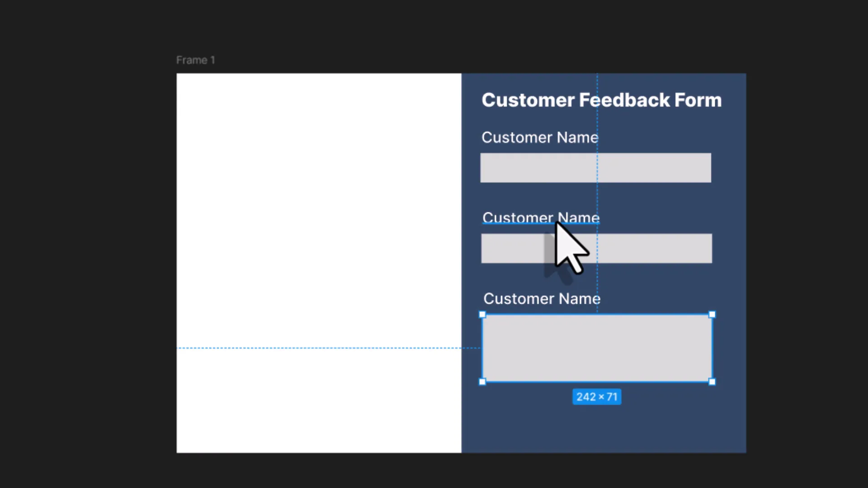Click the bottom-right selection handle
Image resolution: width=868 pixels, height=488 pixels.
712,382
